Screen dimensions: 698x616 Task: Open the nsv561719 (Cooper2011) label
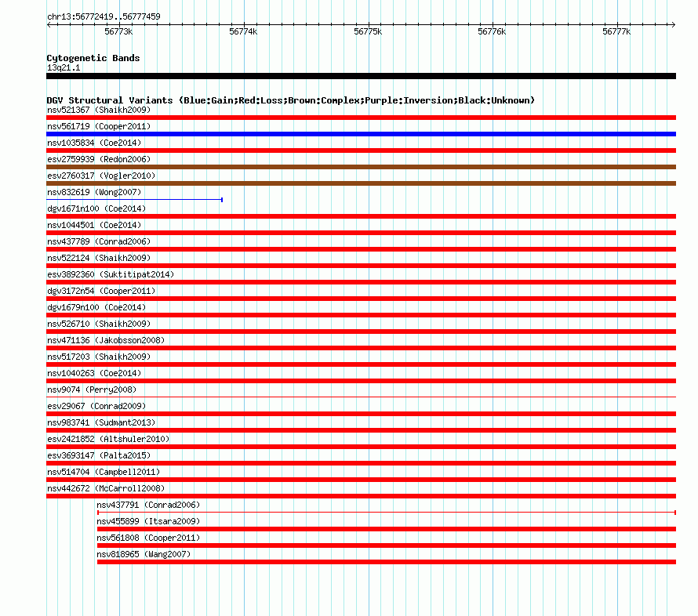tap(99, 126)
